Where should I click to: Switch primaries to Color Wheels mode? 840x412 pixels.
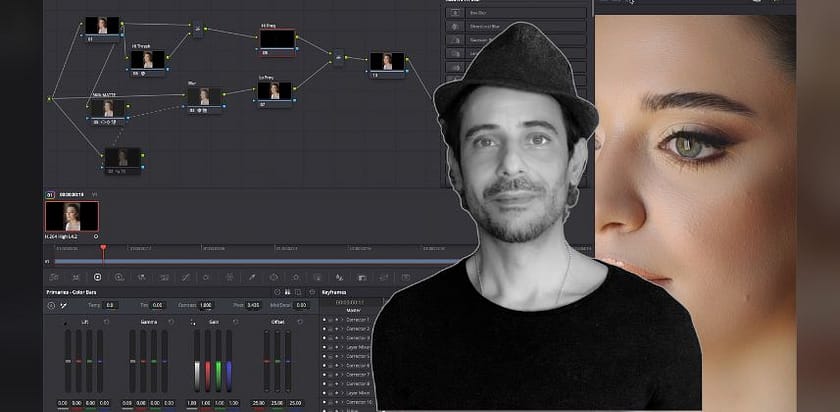(x=277, y=292)
